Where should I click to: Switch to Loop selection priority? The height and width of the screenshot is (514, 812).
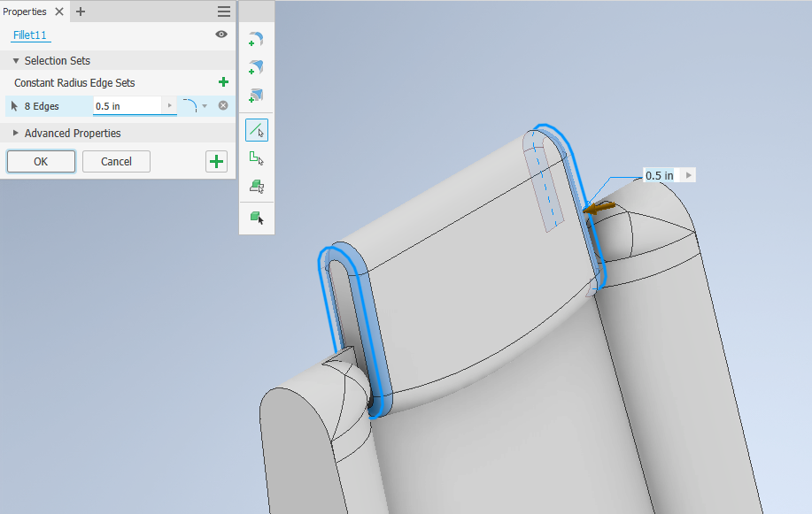256,157
